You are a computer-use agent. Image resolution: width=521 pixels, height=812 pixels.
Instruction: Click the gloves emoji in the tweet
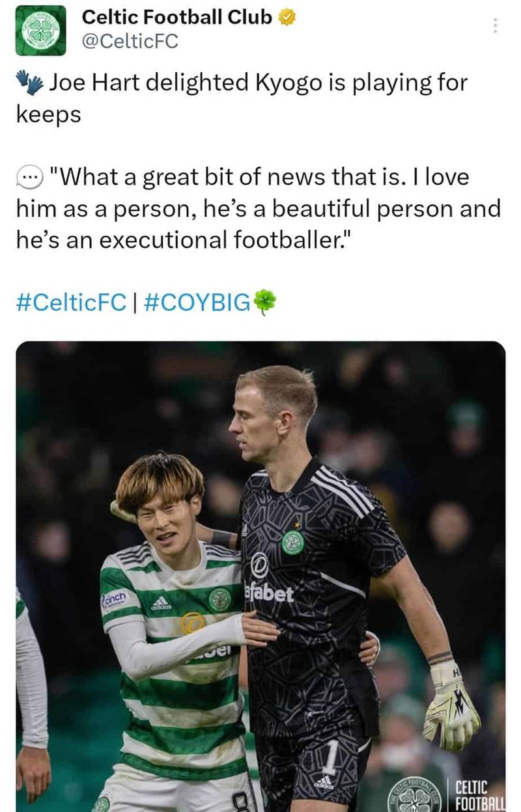26,81
